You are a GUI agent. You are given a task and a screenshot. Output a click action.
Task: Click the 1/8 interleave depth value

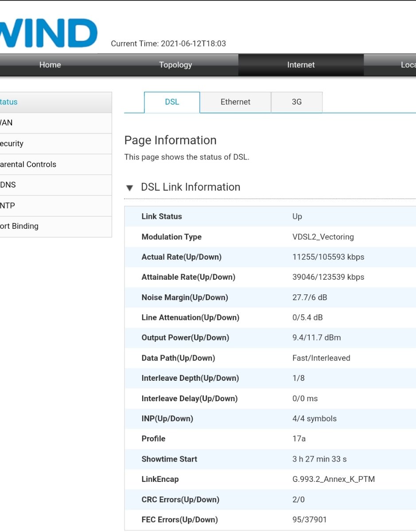299,378
